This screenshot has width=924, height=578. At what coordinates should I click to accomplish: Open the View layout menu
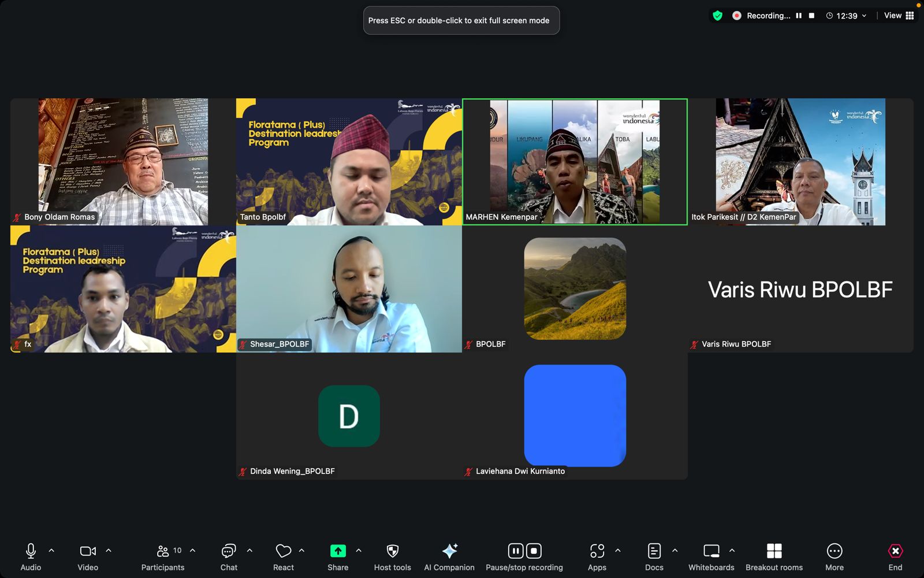[x=899, y=16]
